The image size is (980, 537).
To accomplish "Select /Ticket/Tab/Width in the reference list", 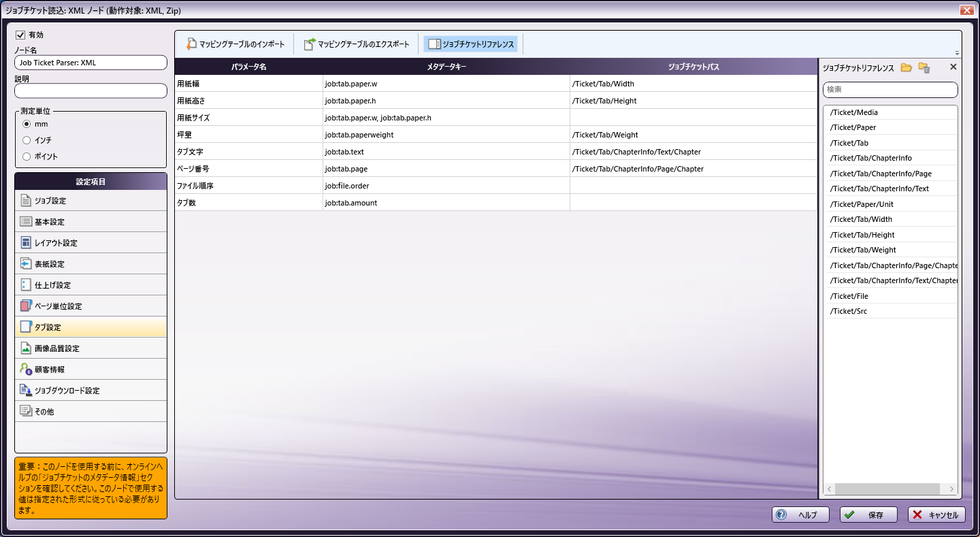I will coord(892,219).
